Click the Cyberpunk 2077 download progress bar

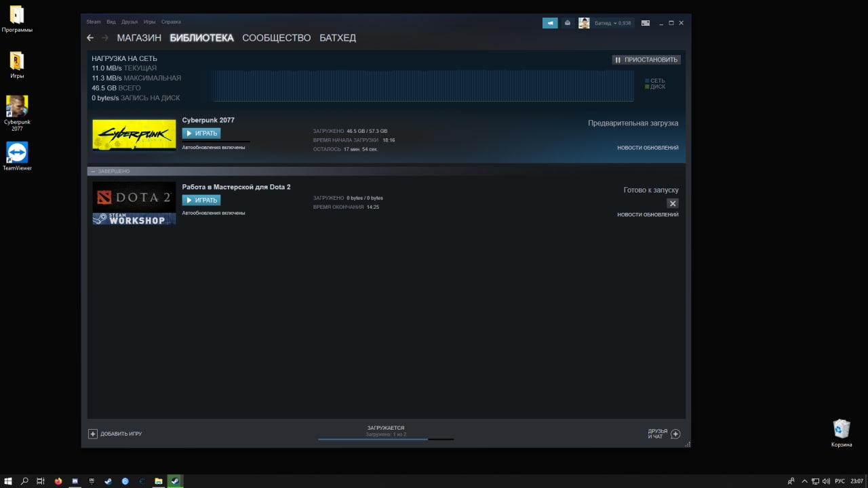tap(216, 142)
